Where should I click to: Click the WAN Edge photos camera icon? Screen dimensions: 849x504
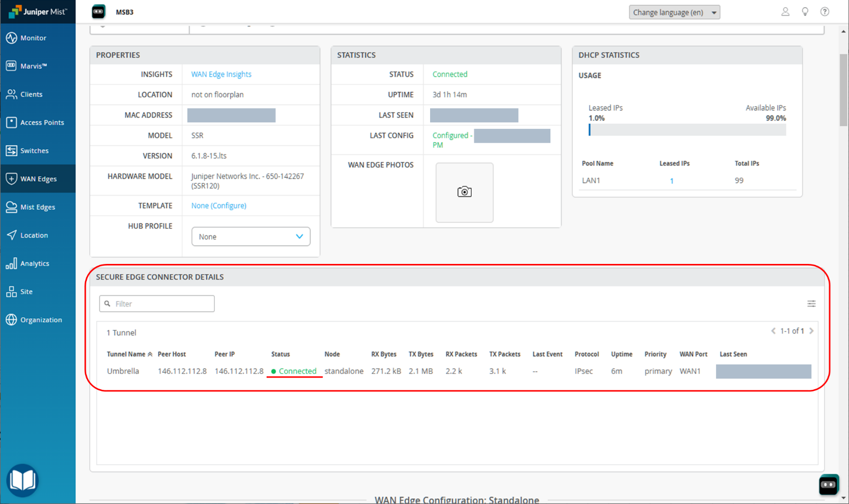click(464, 192)
